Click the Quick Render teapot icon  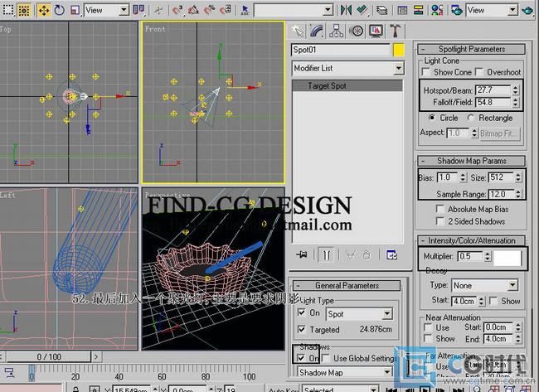point(527,10)
